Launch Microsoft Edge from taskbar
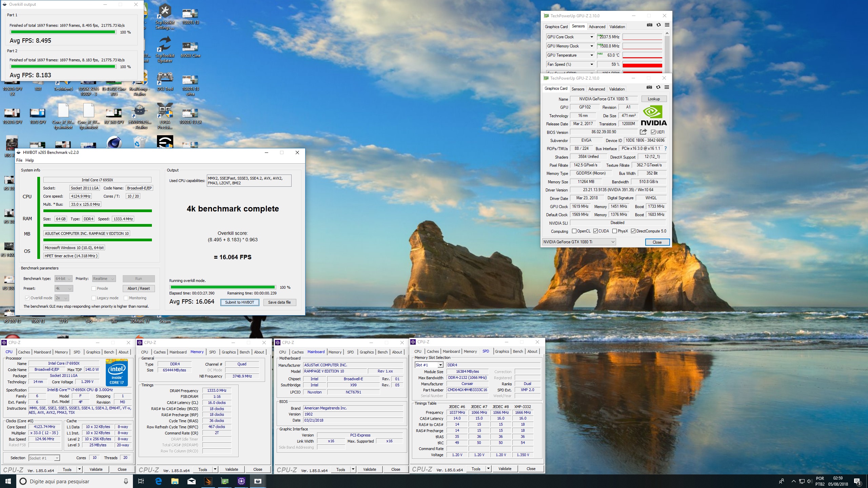 pyautogui.click(x=158, y=481)
